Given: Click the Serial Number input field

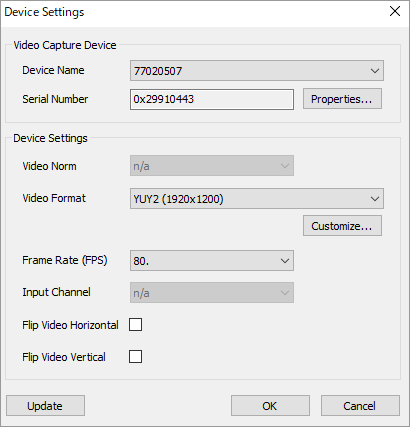Looking at the screenshot, I should (x=212, y=99).
